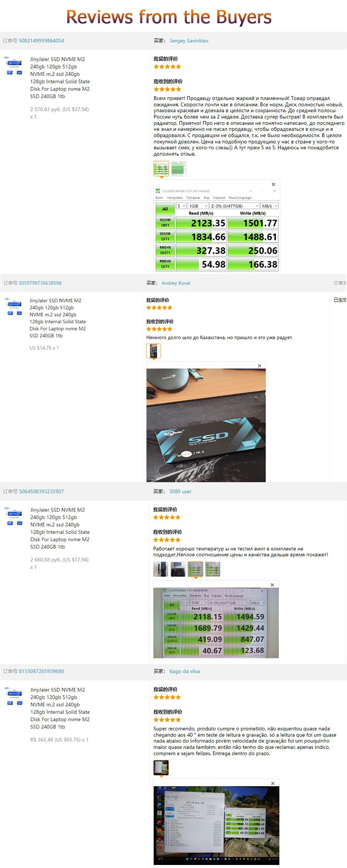Image resolution: width=347 pixels, height=868 pixels.
Task: Open order number 5082149959864054 link
Action: click(x=41, y=41)
